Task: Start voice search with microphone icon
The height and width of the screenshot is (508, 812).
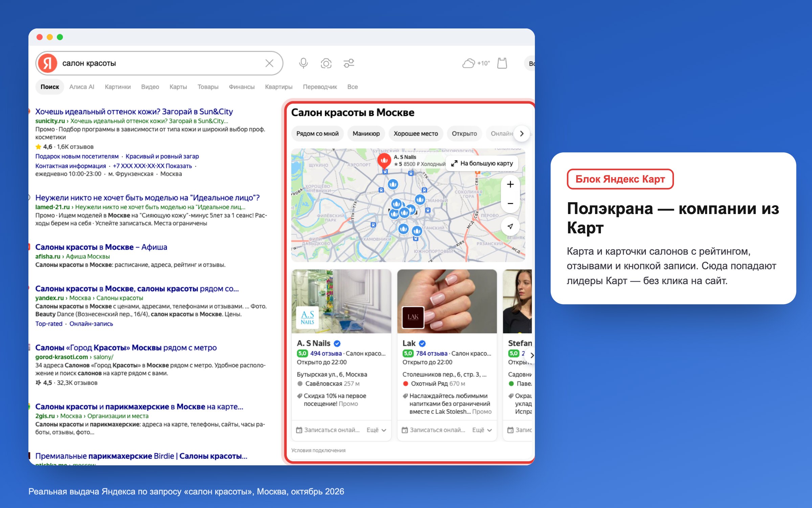Action: (x=303, y=63)
